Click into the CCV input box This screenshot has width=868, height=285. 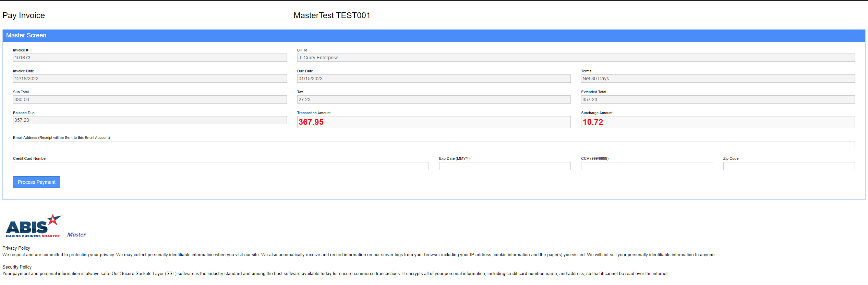point(647,166)
